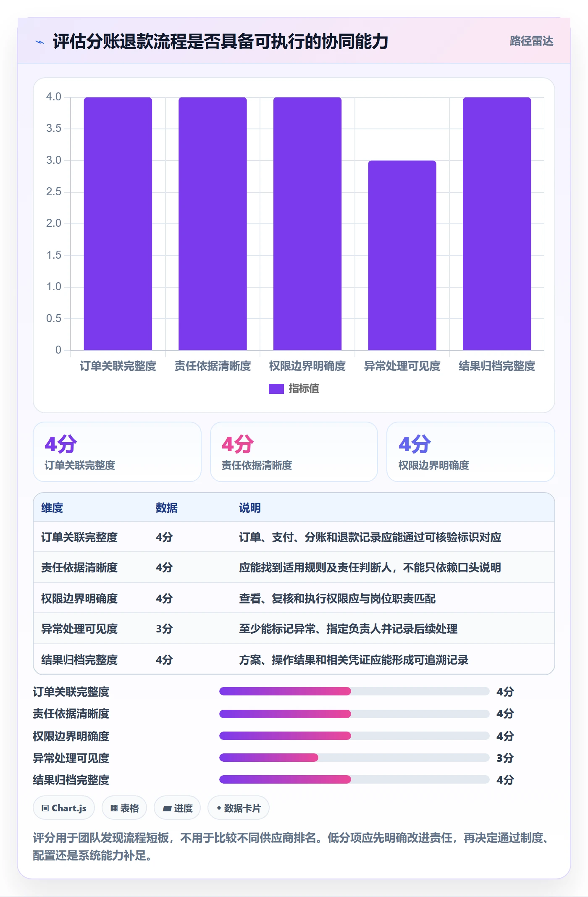
Task: Click the grid icon in 表格 tag
Action: coord(114,808)
